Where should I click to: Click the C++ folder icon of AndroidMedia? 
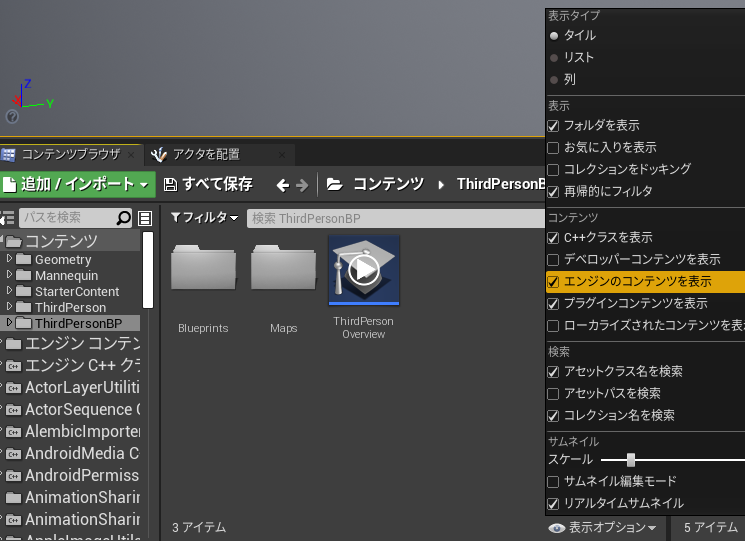coord(14,454)
